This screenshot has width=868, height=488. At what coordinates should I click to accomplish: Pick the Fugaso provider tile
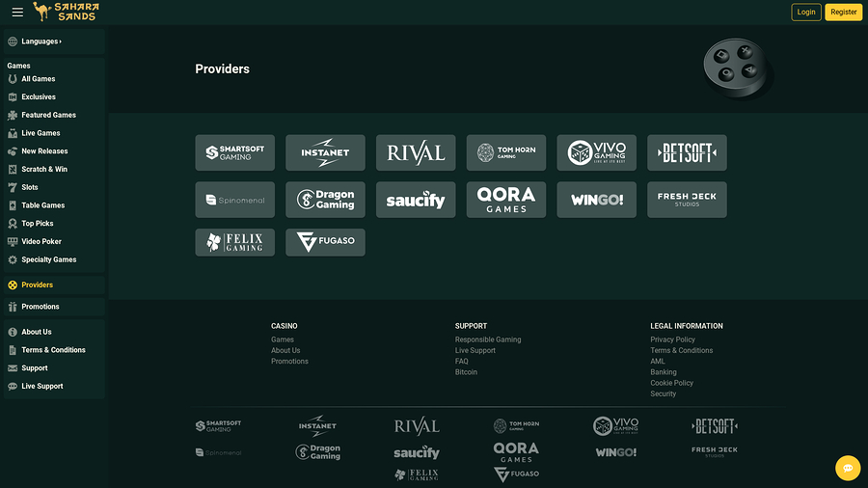[325, 242]
